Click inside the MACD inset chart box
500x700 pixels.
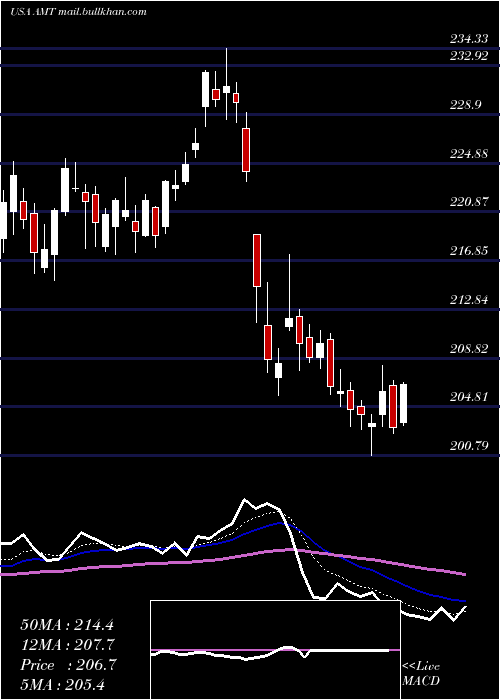[x=275, y=650]
